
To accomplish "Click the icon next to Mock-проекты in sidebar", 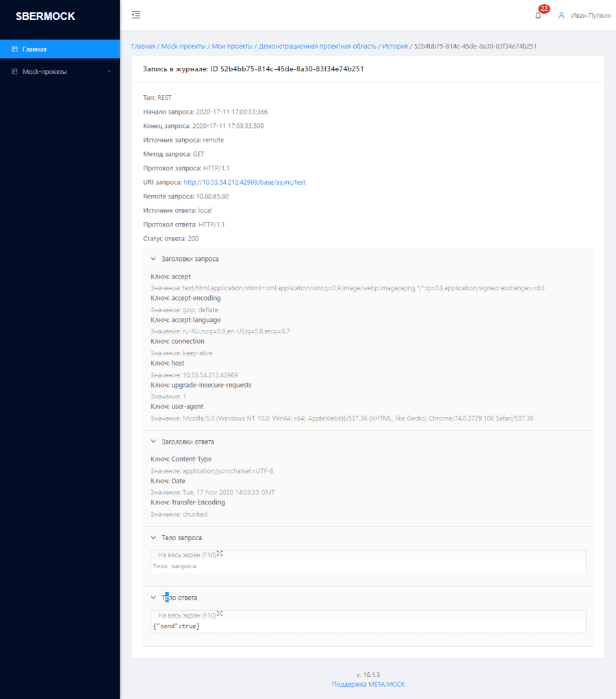I will coord(14,71).
